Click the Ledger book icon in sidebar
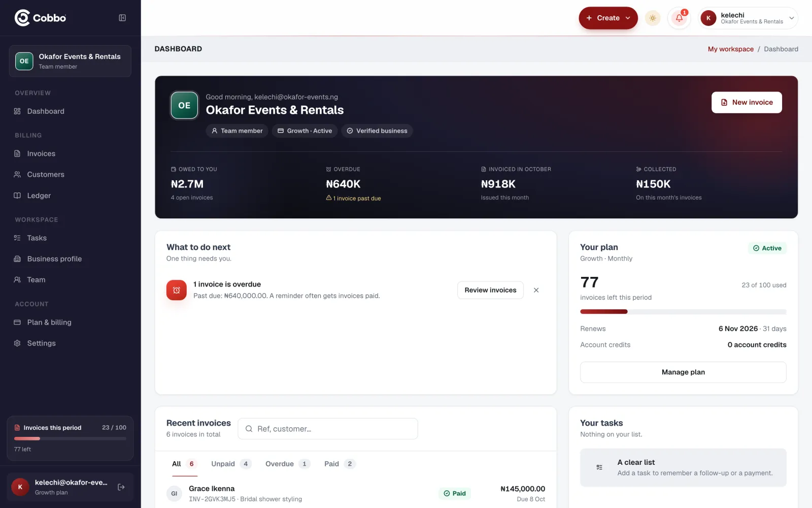The image size is (812, 508). (17, 196)
